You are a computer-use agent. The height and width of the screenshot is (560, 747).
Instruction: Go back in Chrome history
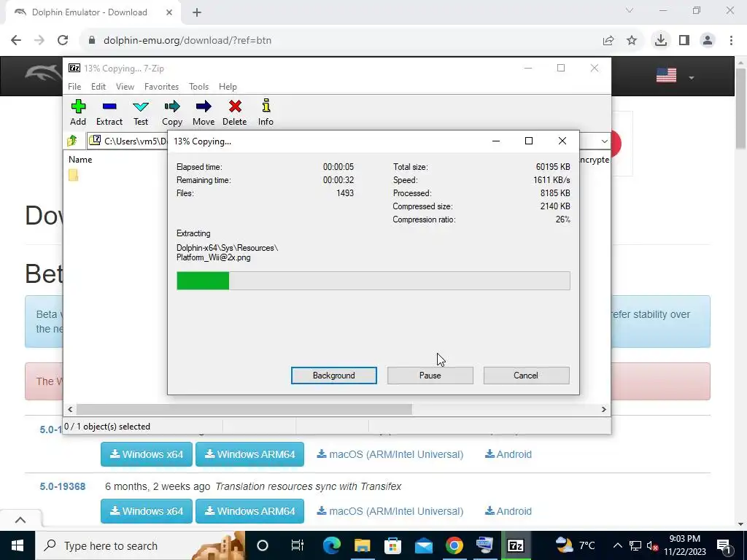click(16, 41)
